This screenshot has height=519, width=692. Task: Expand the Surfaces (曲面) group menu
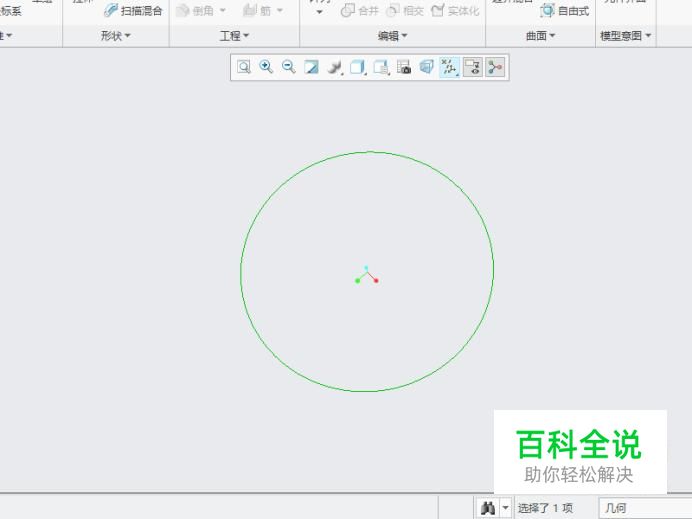[540, 36]
